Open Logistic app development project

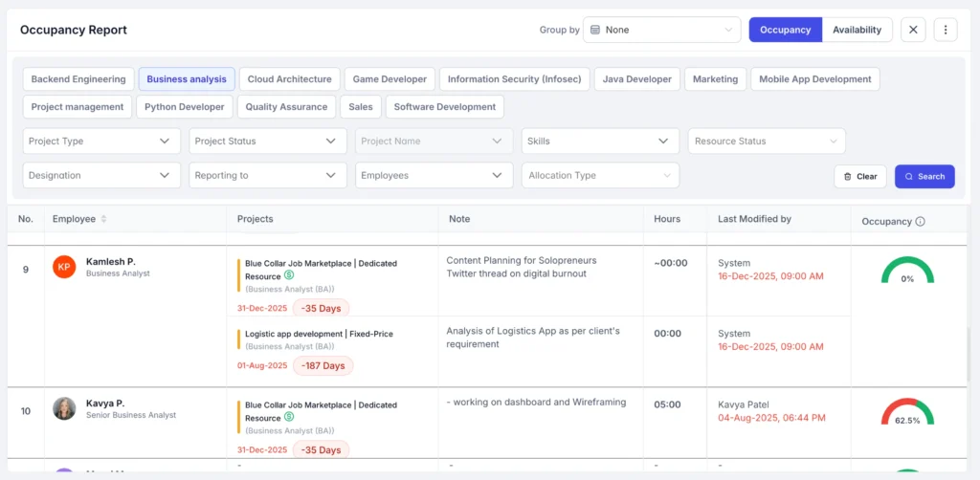[x=319, y=334]
